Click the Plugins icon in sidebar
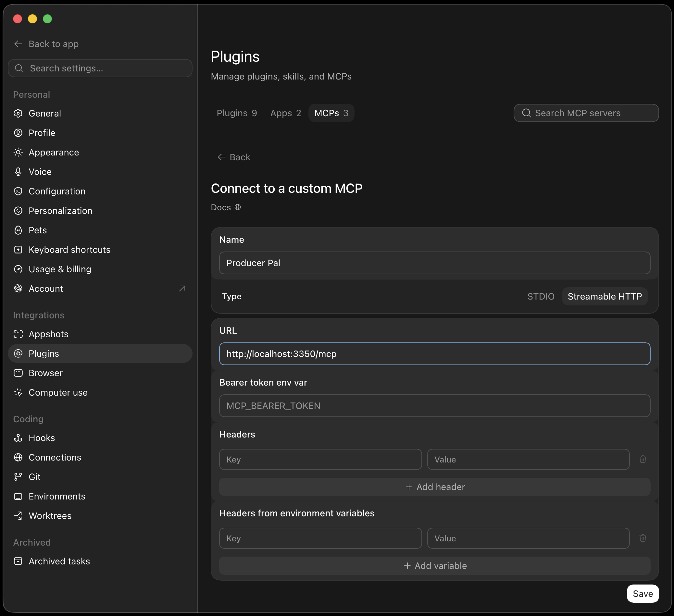 (18, 353)
